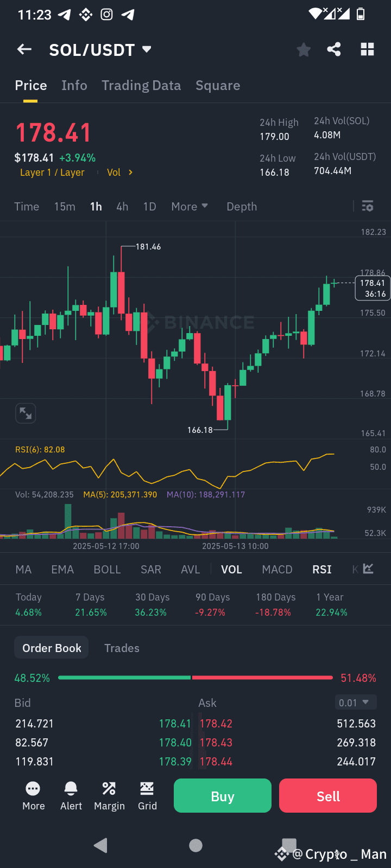Viewport: 391px width, 868px height.
Task: Set a price Alert with the bell
Action: [x=71, y=796]
